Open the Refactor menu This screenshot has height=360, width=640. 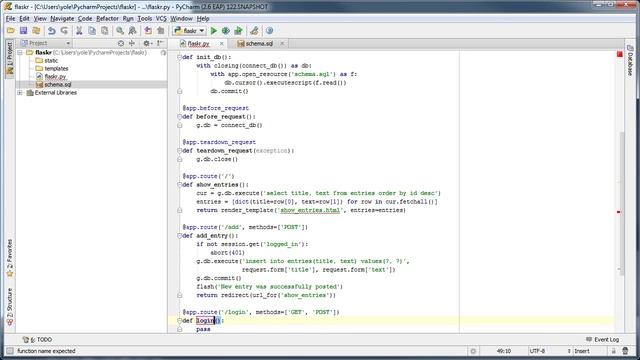tap(107, 18)
